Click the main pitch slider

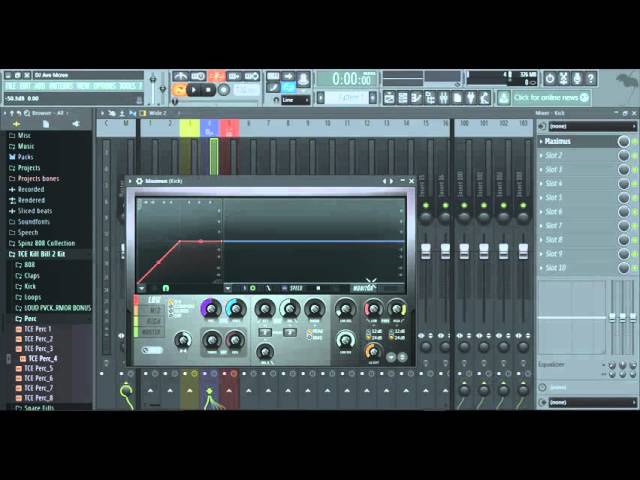point(163,89)
